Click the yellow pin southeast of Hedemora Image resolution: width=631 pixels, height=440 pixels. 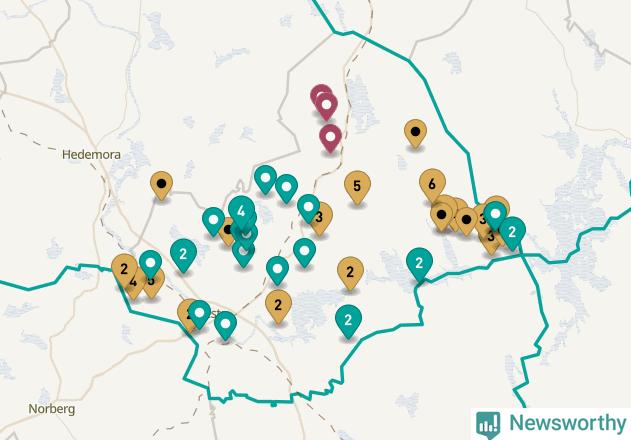click(x=161, y=184)
